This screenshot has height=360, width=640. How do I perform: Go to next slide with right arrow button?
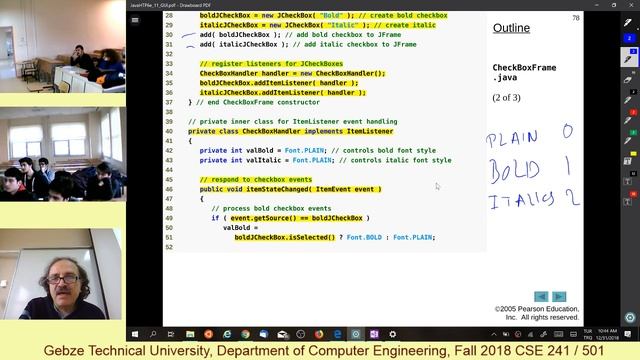click(559, 296)
